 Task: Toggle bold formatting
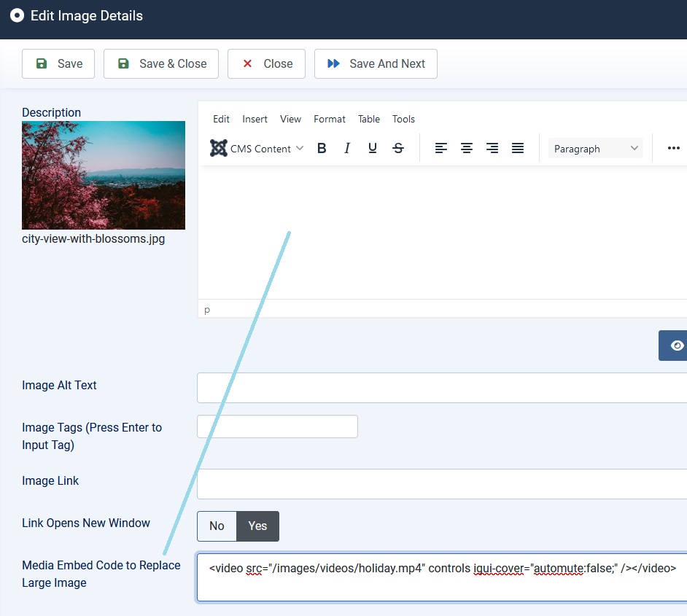[322, 149]
